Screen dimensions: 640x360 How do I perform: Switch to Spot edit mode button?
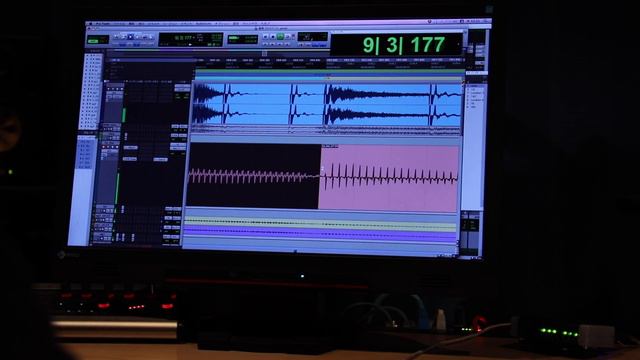[103, 38]
